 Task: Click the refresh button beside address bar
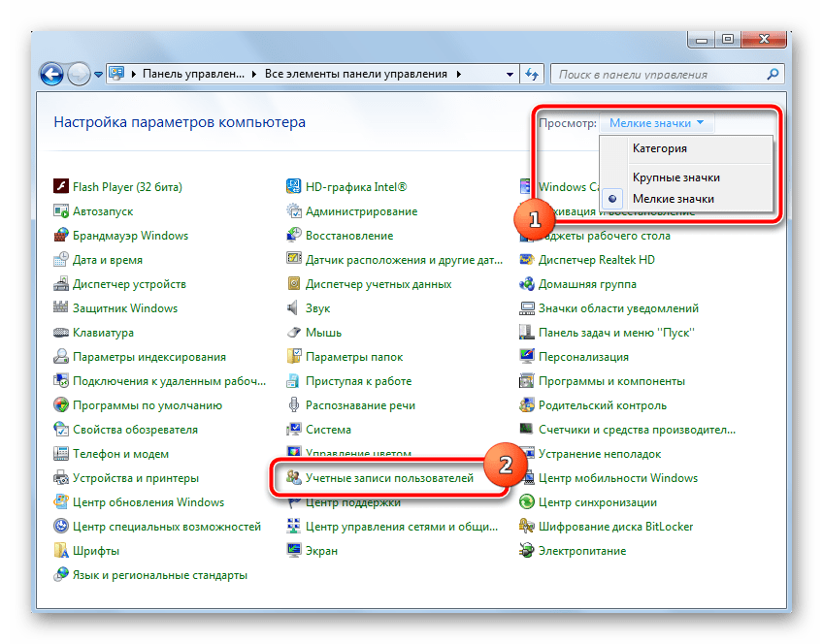[x=532, y=74]
